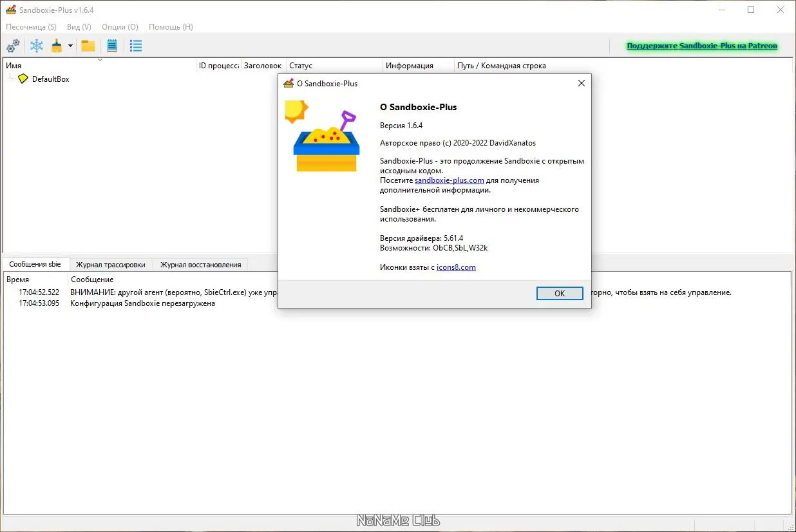Switch to the Журнал восстановления tab
Image resolution: width=796 pixels, height=532 pixels.
coord(200,265)
